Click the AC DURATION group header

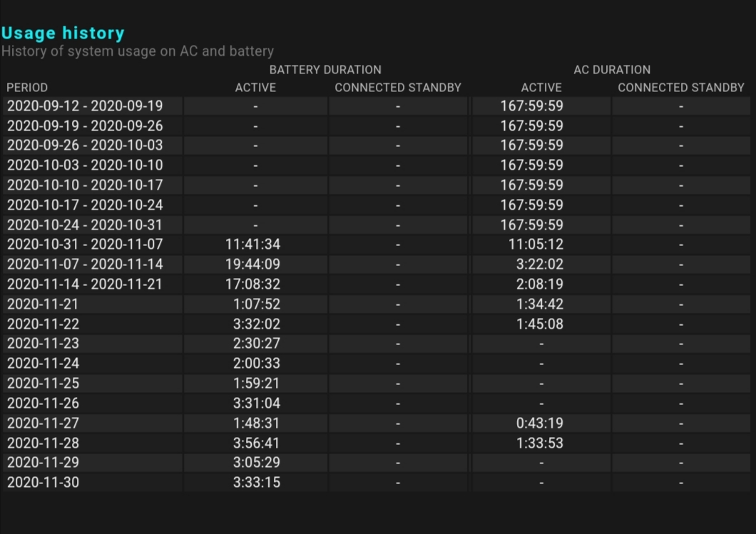click(612, 70)
